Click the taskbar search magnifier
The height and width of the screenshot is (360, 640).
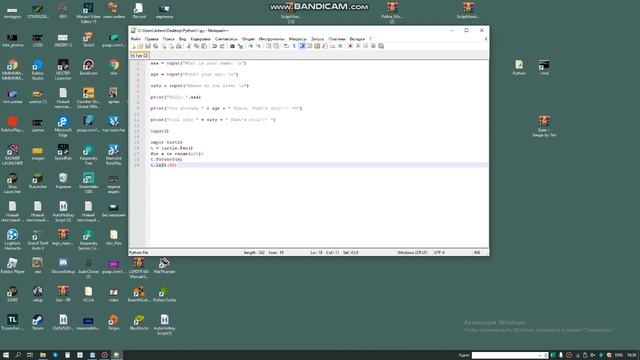(x=18, y=355)
